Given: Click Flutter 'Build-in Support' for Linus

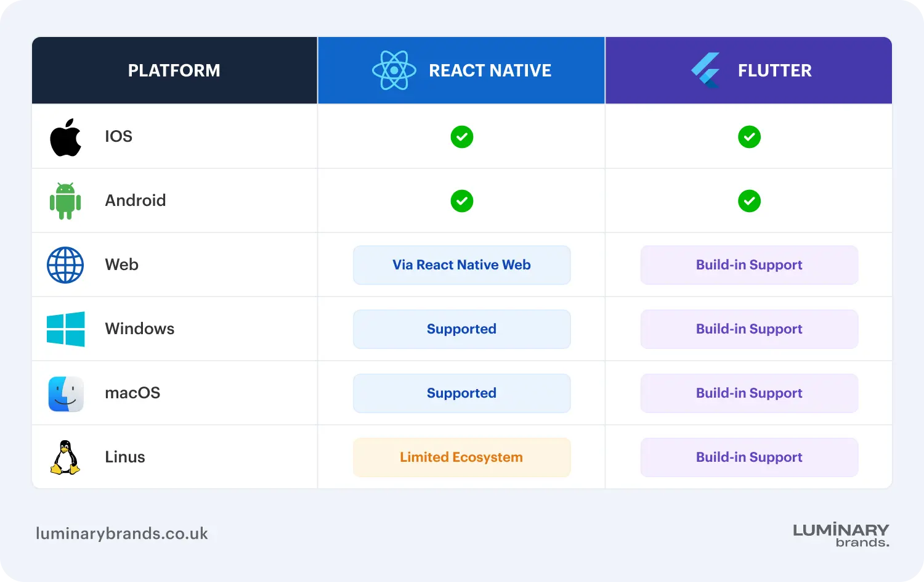Looking at the screenshot, I should 750,457.
